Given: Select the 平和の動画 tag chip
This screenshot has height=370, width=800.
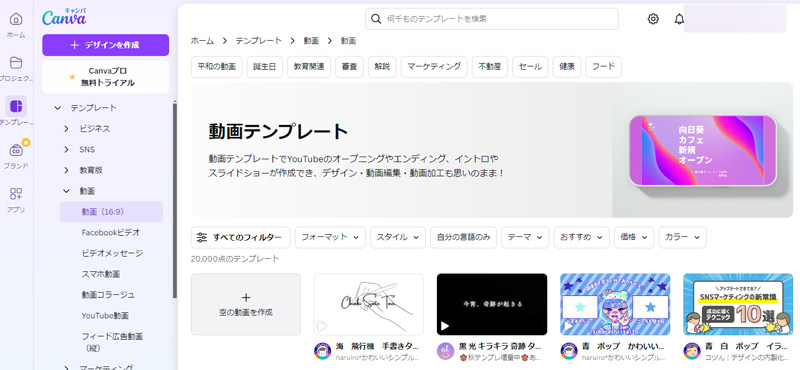Looking at the screenshot, I should 216,67.
